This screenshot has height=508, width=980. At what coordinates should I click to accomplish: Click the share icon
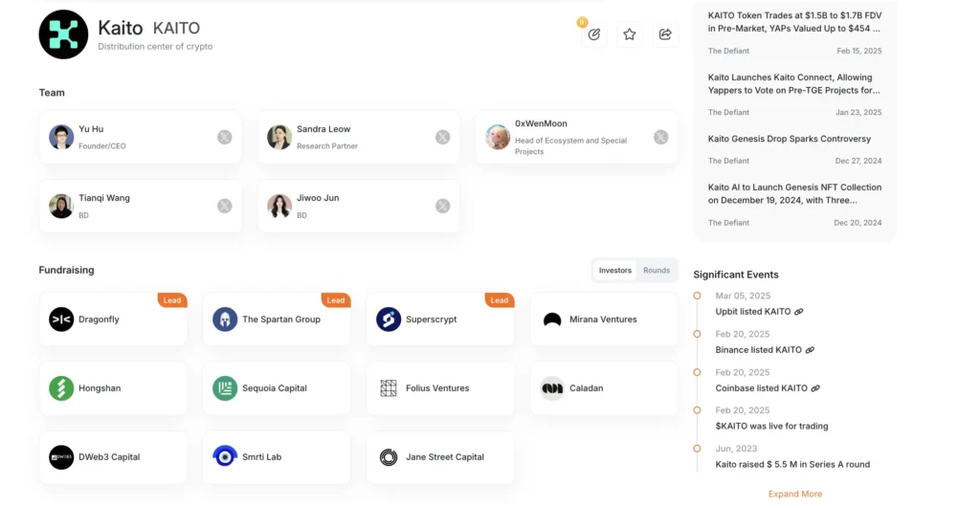click(665, 34)
